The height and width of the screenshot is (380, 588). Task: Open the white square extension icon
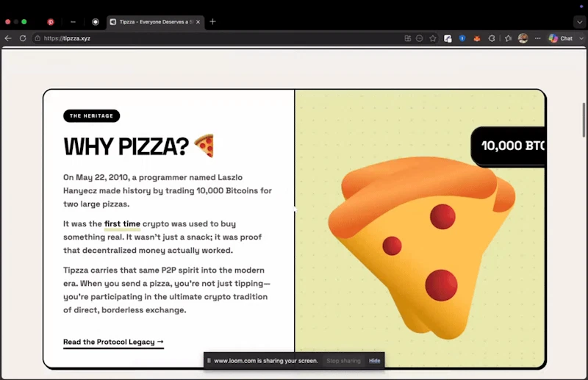click(x=448, y=38)
